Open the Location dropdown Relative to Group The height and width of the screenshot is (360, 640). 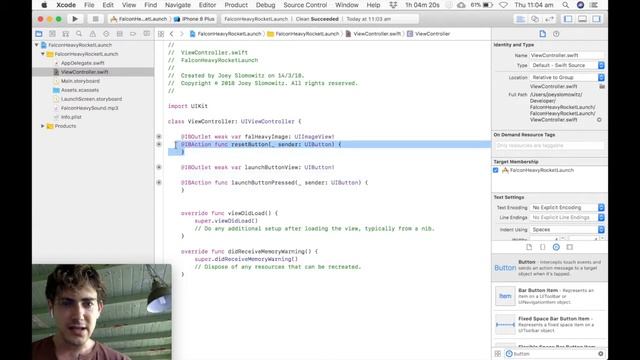(x=567, y=77)
